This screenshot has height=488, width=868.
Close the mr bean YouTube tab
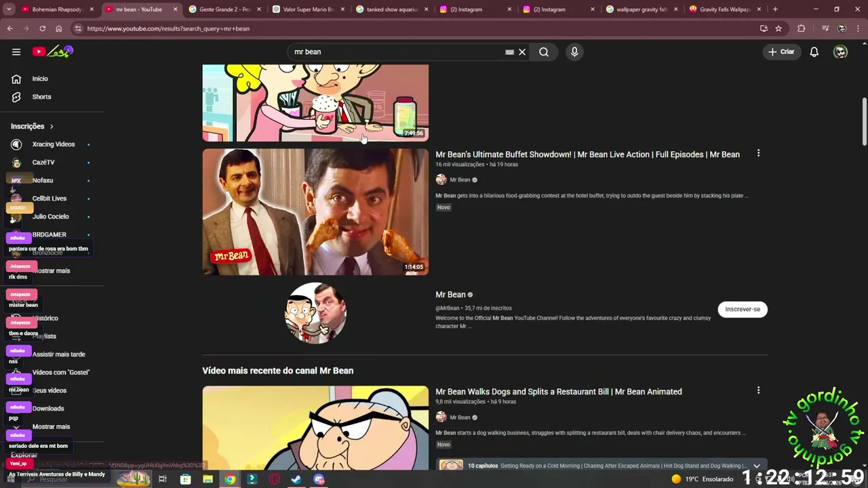pyautogui.click(x=175, y=9)
